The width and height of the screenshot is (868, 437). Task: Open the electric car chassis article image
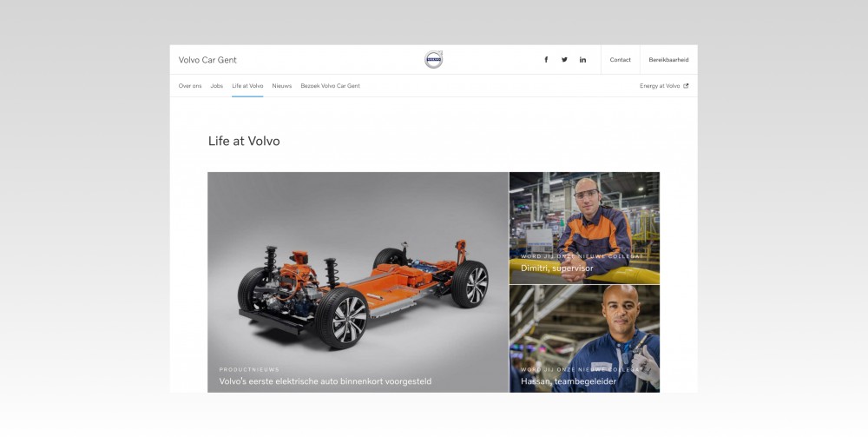(x=358, y=281)
